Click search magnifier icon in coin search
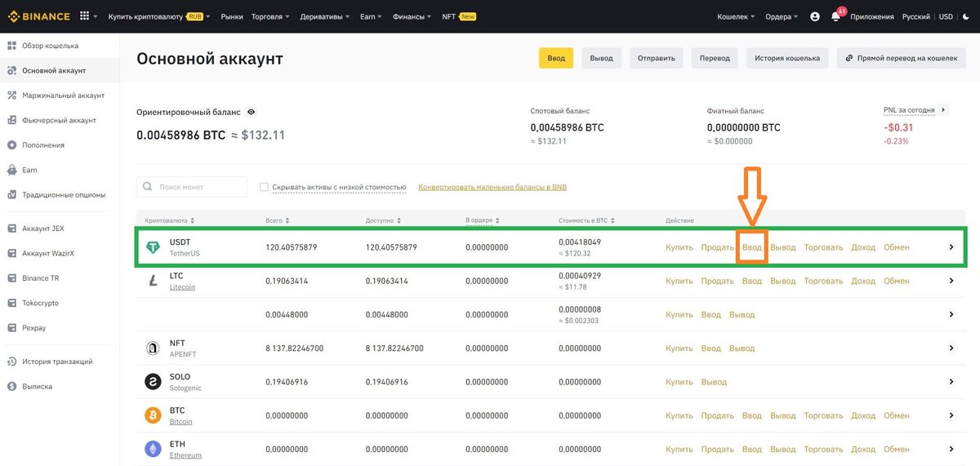Image resolution: width=980 pixels, height=466 pixels. (148, 187)
